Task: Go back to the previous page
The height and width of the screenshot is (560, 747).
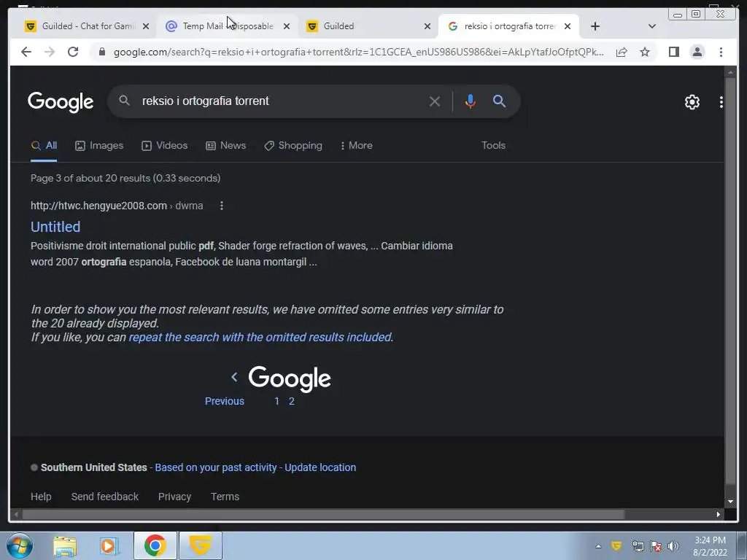Action: click(x=26, y=52)
